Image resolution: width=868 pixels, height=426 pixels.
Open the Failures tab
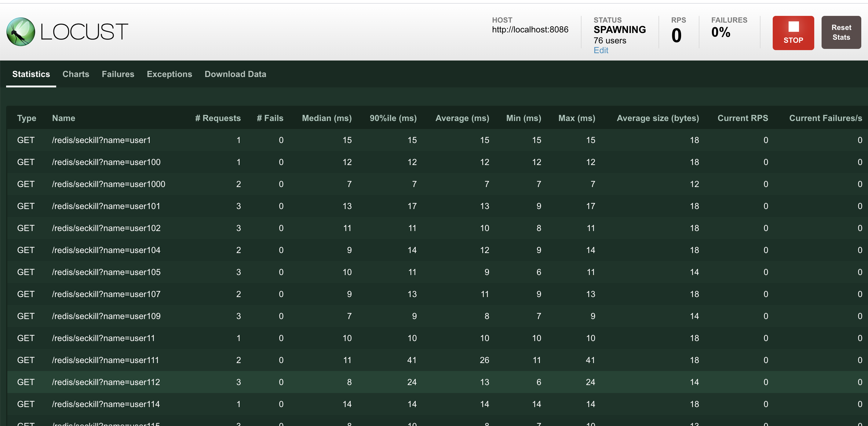(x=118, y=74)
